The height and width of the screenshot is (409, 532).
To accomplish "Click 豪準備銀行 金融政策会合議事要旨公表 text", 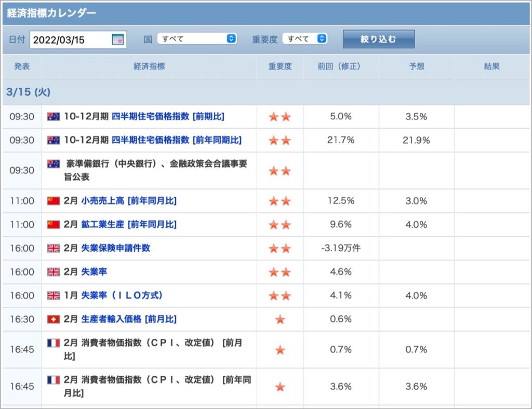I will [x=156, y=170].
